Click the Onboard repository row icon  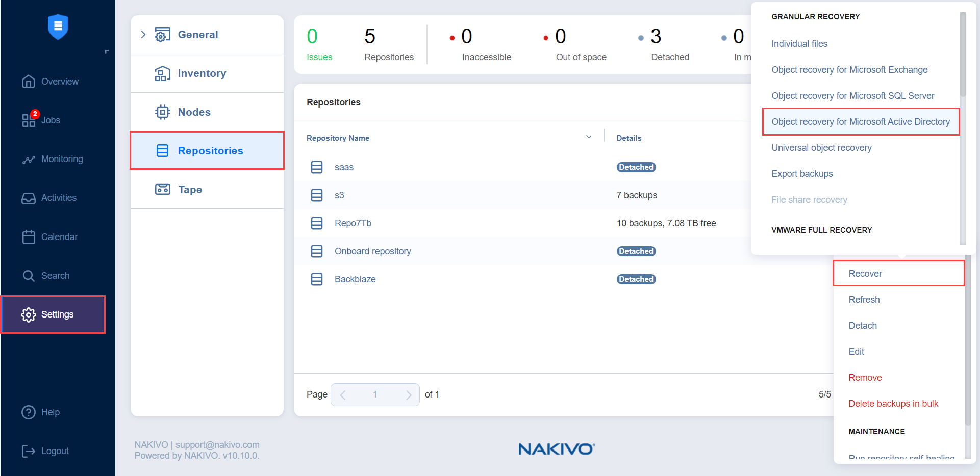tap(317, 251)
